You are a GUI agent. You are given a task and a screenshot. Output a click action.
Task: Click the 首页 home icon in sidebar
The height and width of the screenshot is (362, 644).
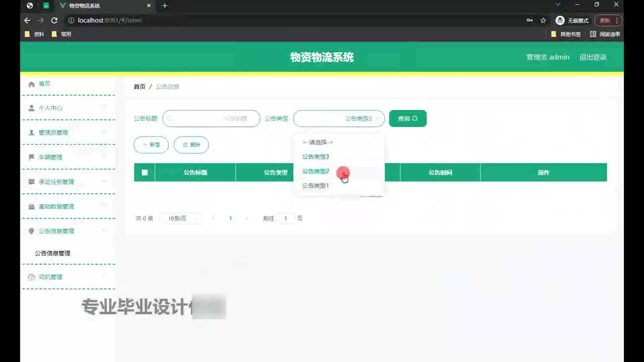[32, 84]
